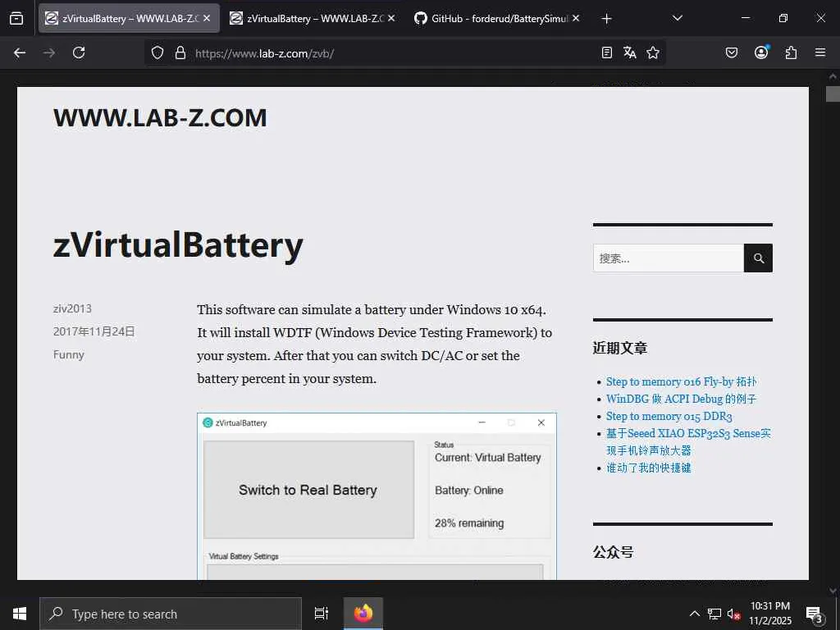Open 'Step to memory 016 Fly-by 拓扑' article
The image size is (840, 630).
point(681,381)
